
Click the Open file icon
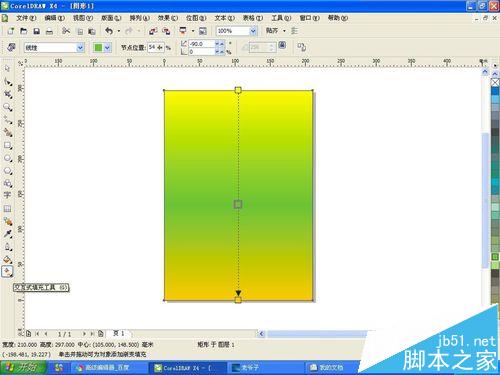point(23,31)
